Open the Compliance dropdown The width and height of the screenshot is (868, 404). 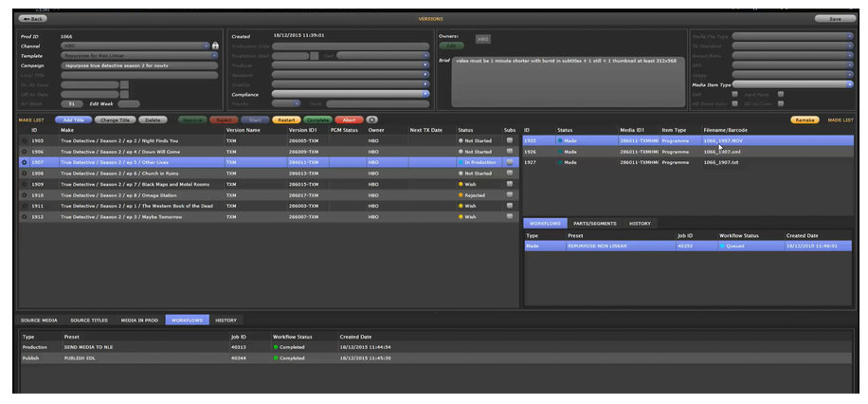pyautogui.click(x=351, y=94)
